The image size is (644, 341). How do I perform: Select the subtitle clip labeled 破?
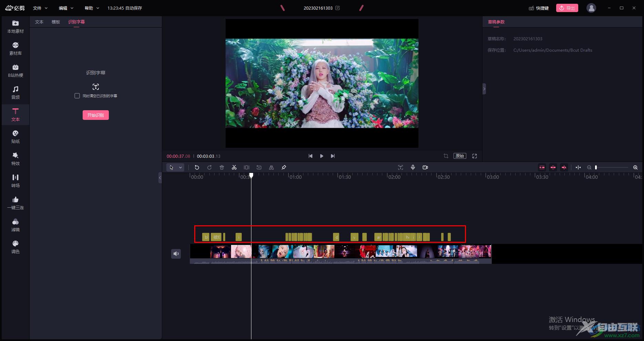[216, 237]
